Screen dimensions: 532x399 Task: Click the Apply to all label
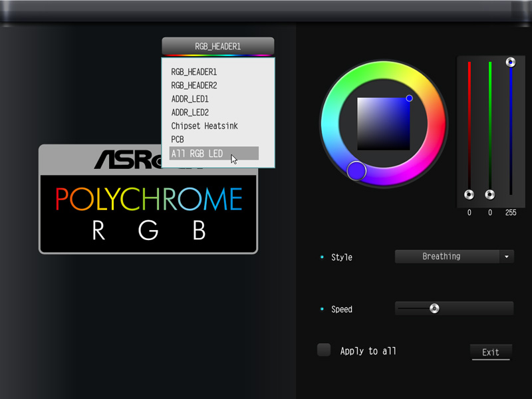pyautogui.click(x=368, y=351)
